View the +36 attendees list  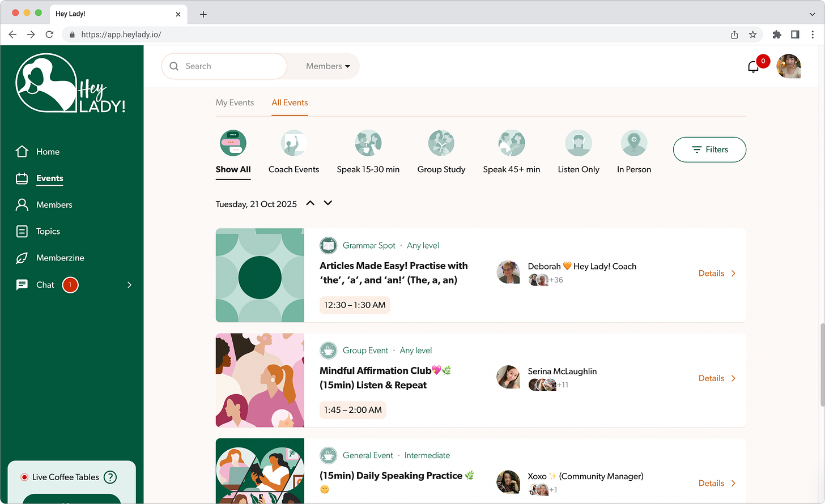(546, 280)
